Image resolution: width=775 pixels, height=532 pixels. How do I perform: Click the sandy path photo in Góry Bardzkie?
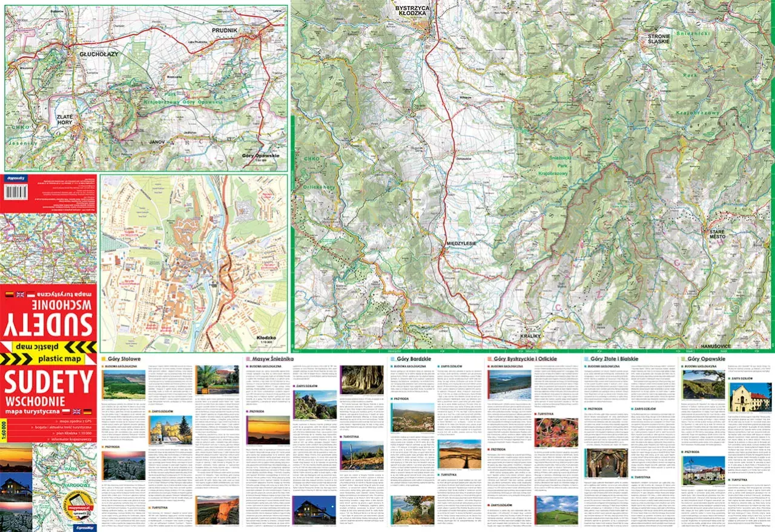pos(460,455)
